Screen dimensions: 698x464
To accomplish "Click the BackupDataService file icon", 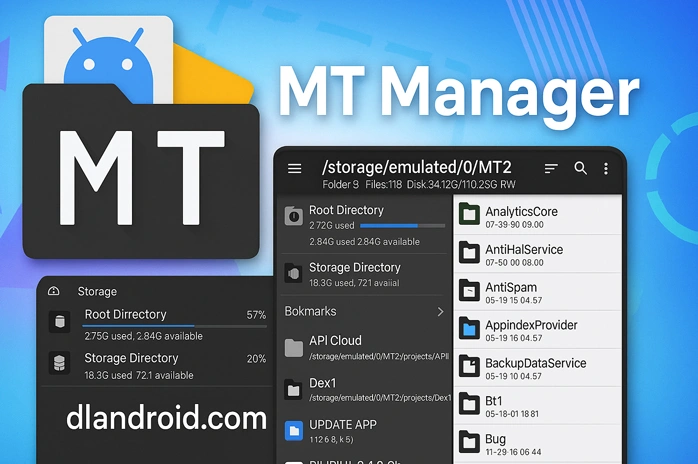I will tap(469, 366).
